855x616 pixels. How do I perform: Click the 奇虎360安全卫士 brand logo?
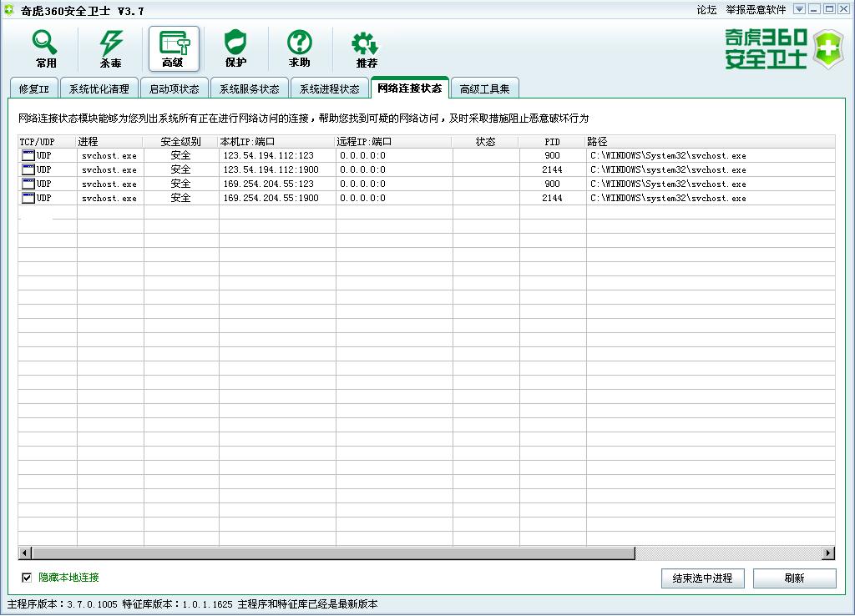783,48
